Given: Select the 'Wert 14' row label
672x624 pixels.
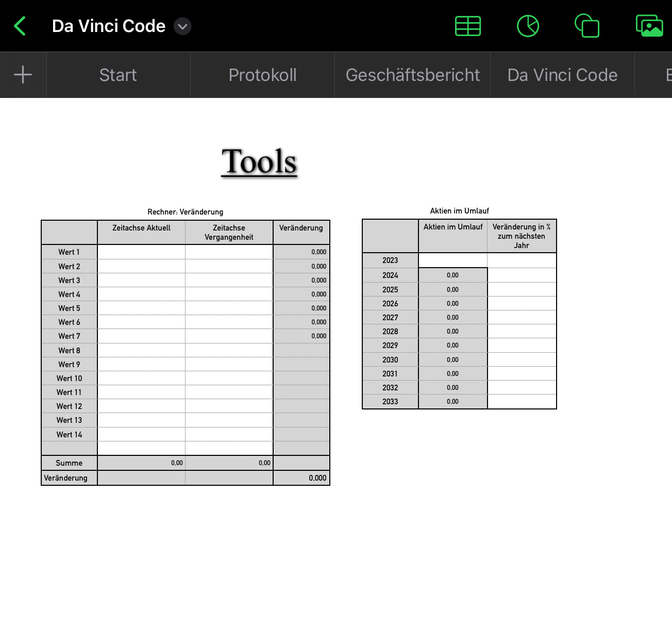Looking at the screenshot, I should (69, 435).
